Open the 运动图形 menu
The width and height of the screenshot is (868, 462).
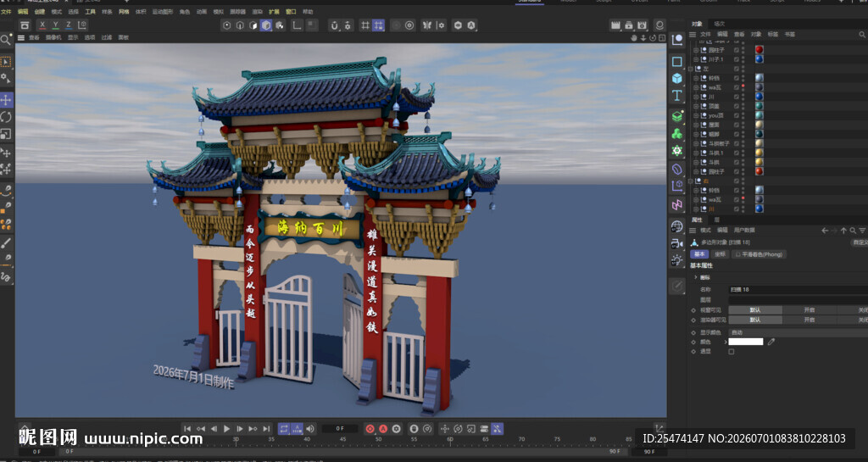162,12
